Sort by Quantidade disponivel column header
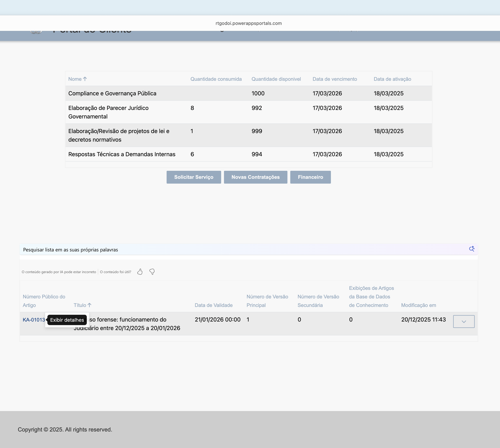500x448 pixels. 276,79
